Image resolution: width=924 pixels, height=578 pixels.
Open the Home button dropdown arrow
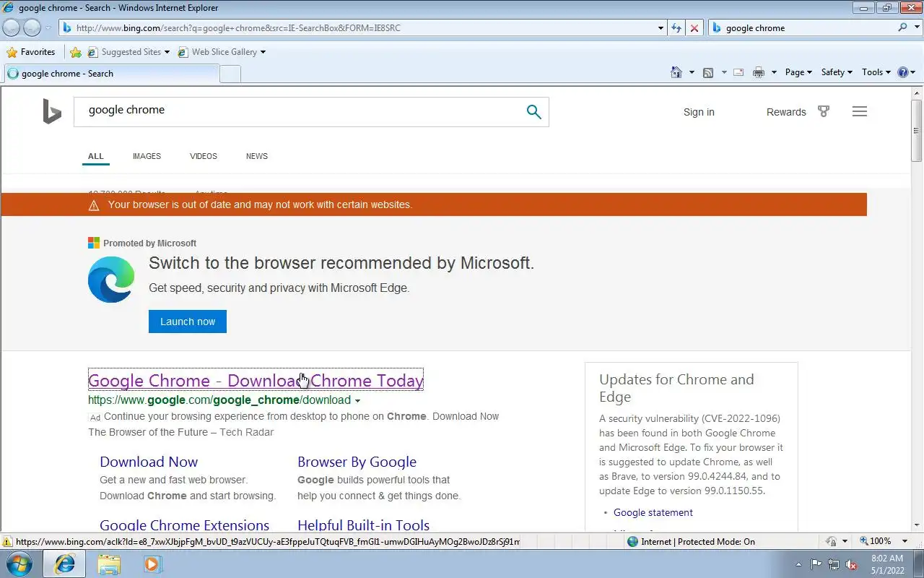point(692,72)
